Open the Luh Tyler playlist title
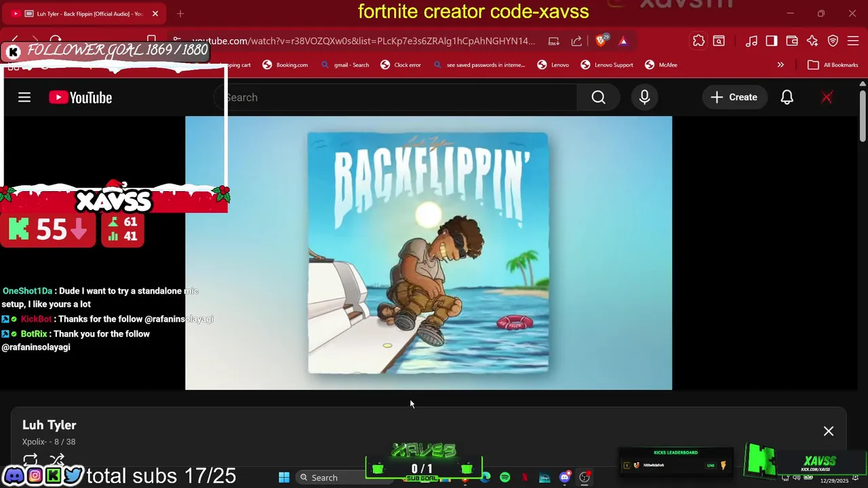This screenshot has width=868, height=488. point(49,425)
